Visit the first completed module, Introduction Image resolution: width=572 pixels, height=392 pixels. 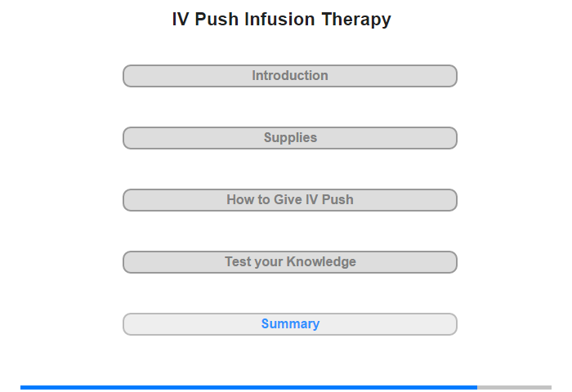[x=289, y=76]
